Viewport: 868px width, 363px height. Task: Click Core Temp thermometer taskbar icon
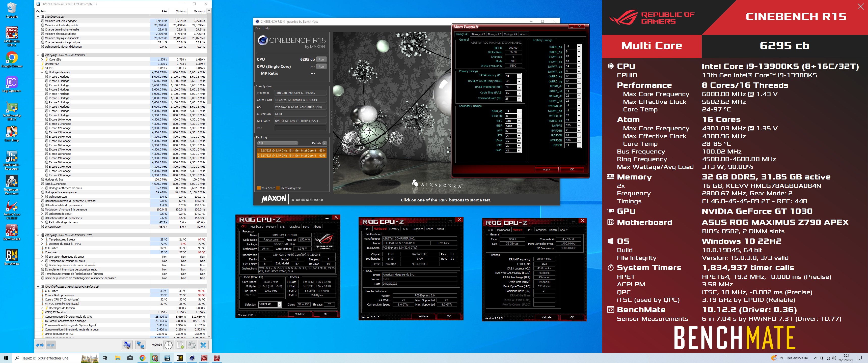pyautogui.click(x=155, y=358)
